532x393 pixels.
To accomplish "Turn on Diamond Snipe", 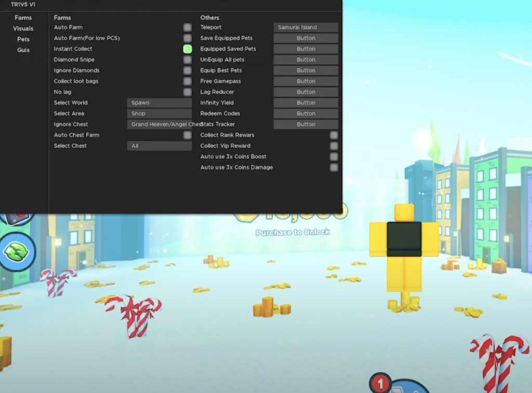I will 187,60.
